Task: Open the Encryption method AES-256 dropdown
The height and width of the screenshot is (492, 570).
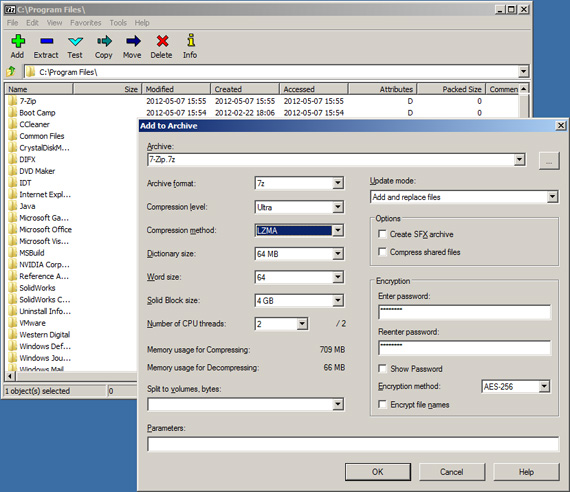Action: (x=544, y=386)
